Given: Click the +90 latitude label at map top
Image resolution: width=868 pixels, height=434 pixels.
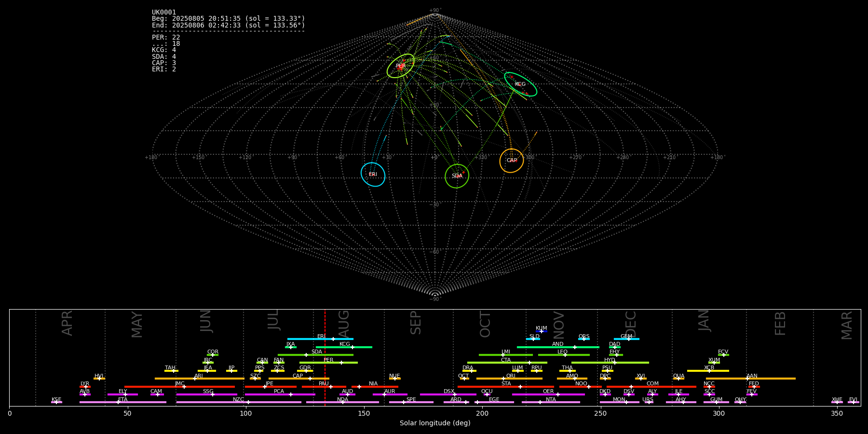Looking at the screenshot, I should point(435,10).
